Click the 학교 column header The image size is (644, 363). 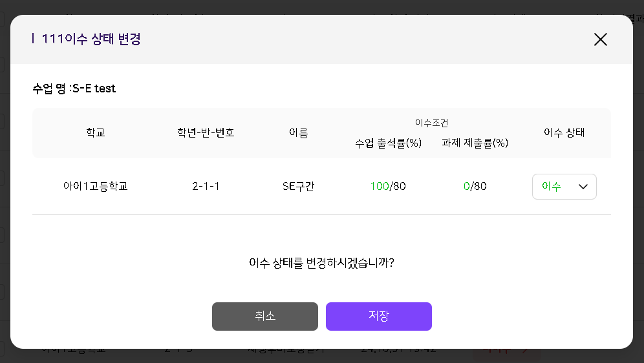[95, 133]
